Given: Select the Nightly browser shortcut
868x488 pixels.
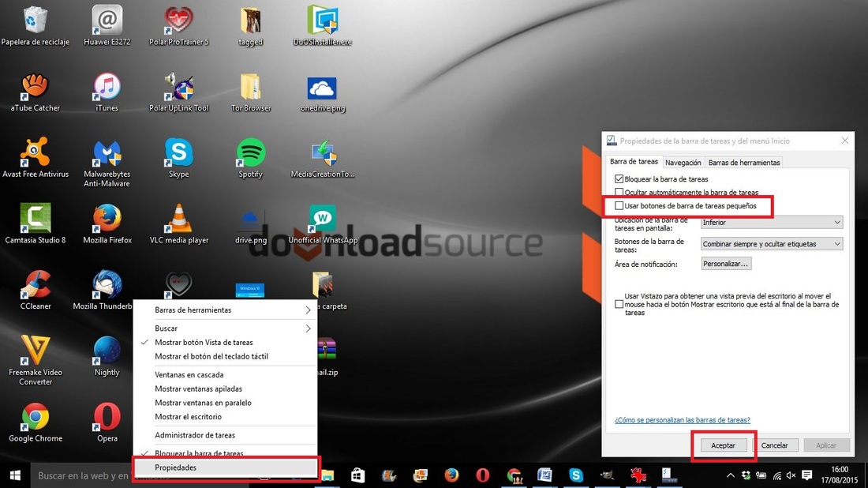Looking at the screenshot, I should (107, 356).
